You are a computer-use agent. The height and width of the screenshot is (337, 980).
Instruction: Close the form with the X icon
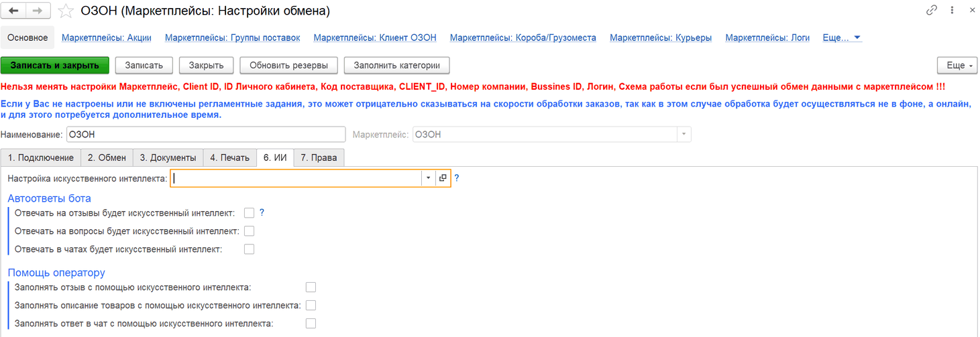coord(973,10)
